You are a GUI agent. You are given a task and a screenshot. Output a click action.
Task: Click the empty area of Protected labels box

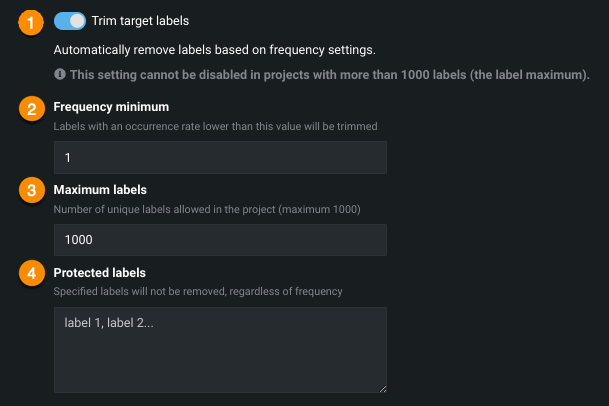click(x=220, y=360)
